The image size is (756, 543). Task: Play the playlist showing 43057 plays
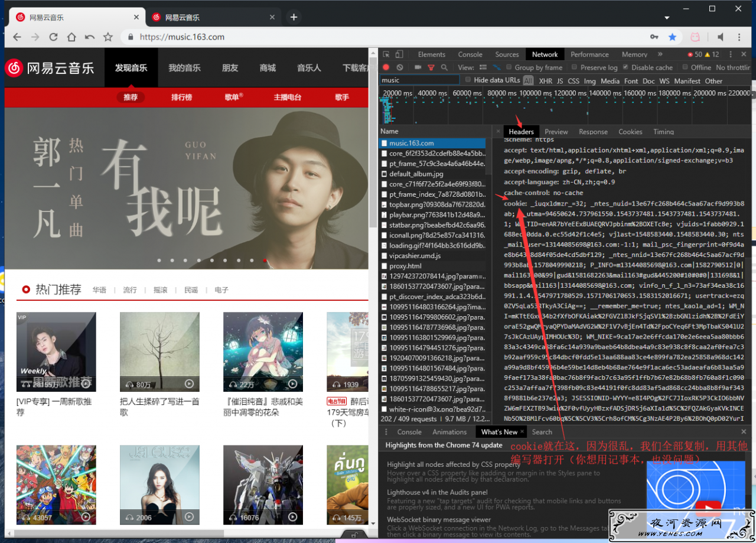tap(86, 518)
